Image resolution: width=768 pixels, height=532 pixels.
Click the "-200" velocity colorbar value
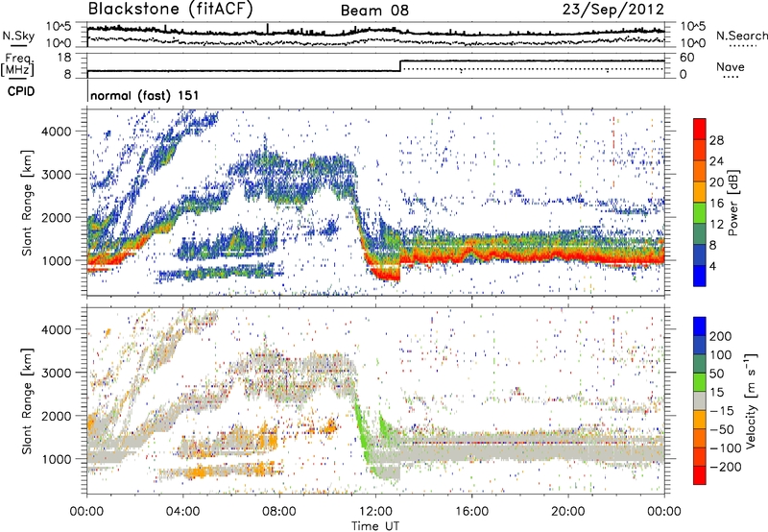(726, 467)
